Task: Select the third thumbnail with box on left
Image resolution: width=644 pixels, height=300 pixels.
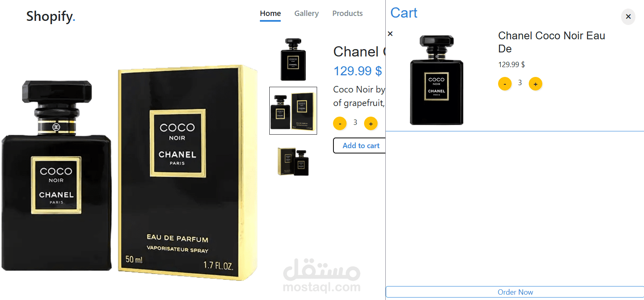Action: [x=293, y=162]
